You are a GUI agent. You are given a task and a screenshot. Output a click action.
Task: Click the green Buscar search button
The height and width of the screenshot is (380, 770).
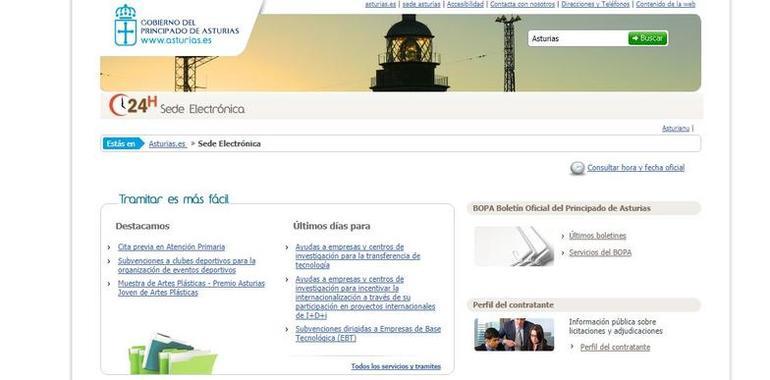647,38
